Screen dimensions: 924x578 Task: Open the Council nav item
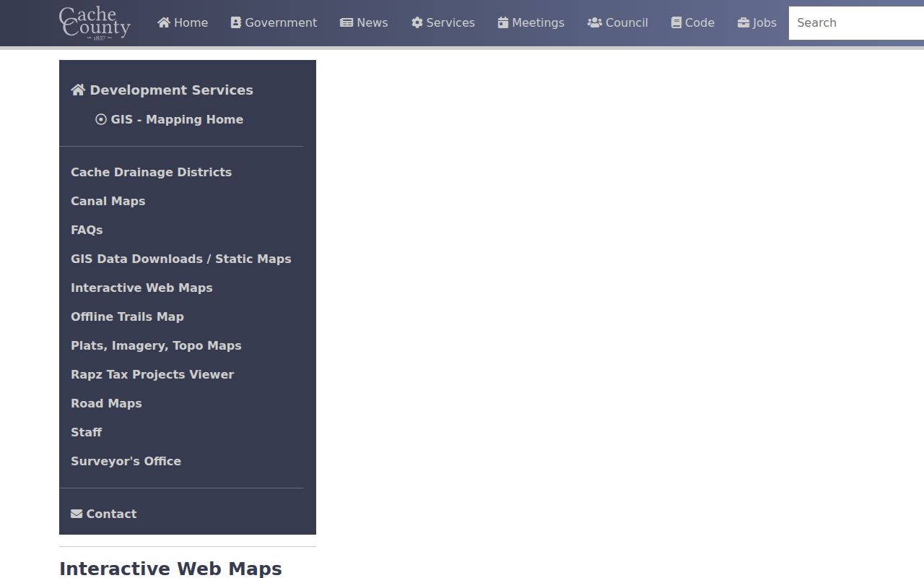[618, 23]
